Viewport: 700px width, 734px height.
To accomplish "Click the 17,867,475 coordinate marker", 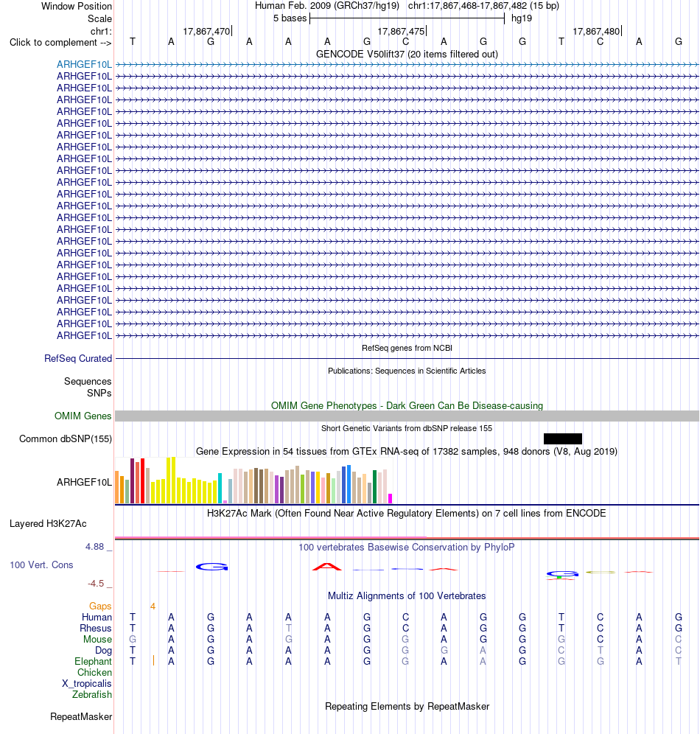I will (402, 32).
